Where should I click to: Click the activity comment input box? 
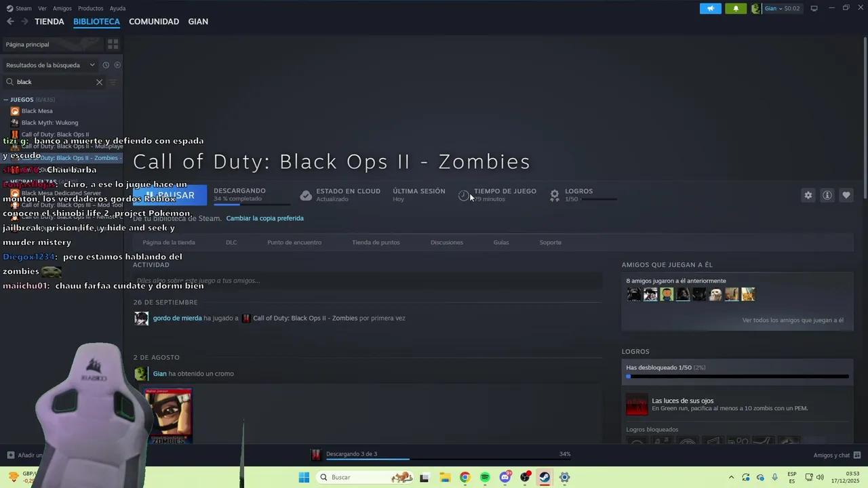pos(368,281)
